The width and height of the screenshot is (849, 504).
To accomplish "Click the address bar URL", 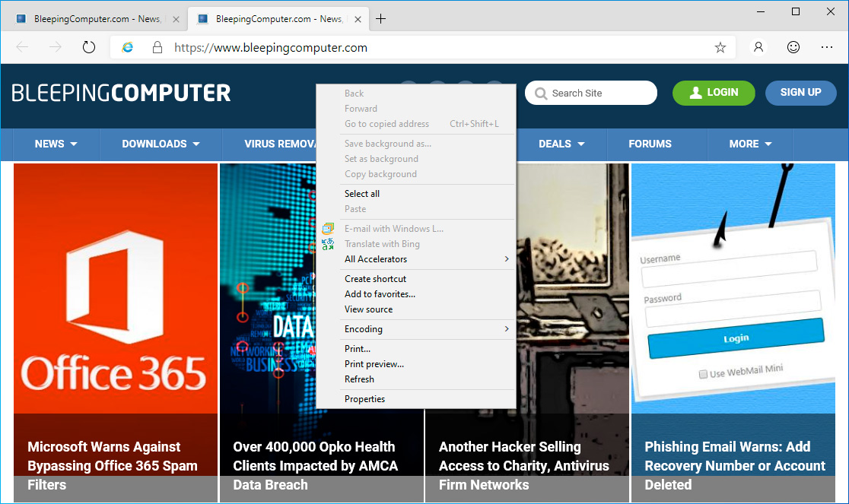I will pyautogui.click(x=271, y=48).
